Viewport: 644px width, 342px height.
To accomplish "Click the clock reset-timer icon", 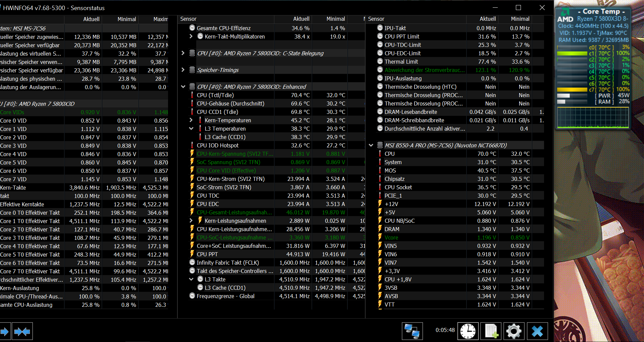I will point(468,331).
